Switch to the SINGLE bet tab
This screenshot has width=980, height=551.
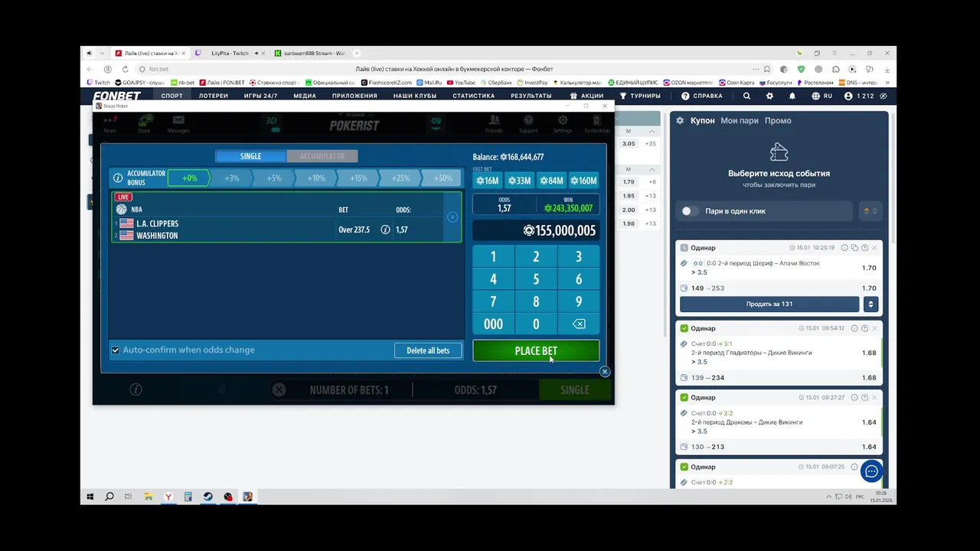tap(250, 156)
